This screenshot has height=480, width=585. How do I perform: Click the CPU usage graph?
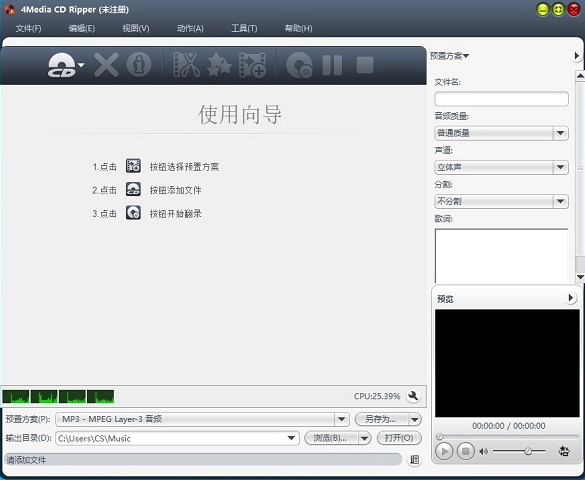pyautogui.click(x=58, y=396)
